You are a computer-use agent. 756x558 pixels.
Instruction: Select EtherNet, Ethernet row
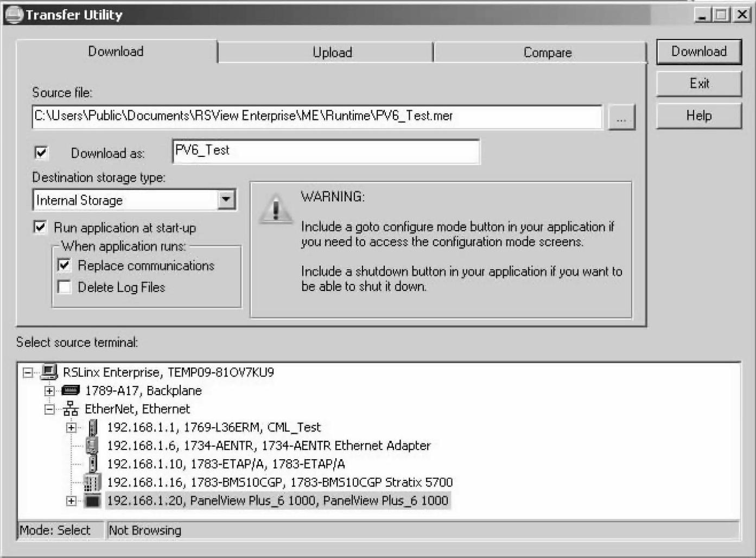coord(137,409)
